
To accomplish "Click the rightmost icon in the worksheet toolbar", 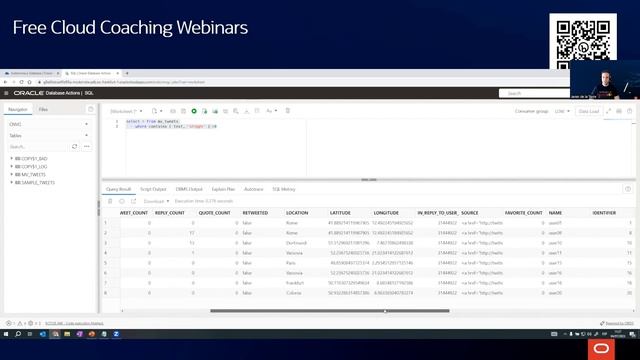I will (630, 111).
